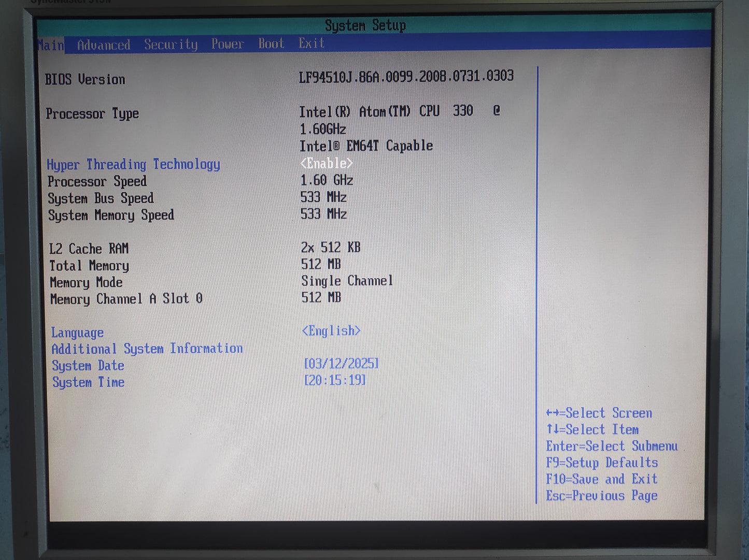The width and height of the screenshot is (749, 560).
Task: Click the System Date field [03/12/2025]
Action: point(341,363)
